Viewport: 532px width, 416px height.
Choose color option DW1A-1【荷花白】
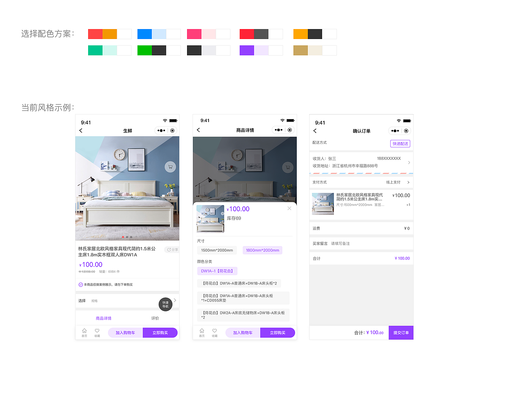(217, 271)
